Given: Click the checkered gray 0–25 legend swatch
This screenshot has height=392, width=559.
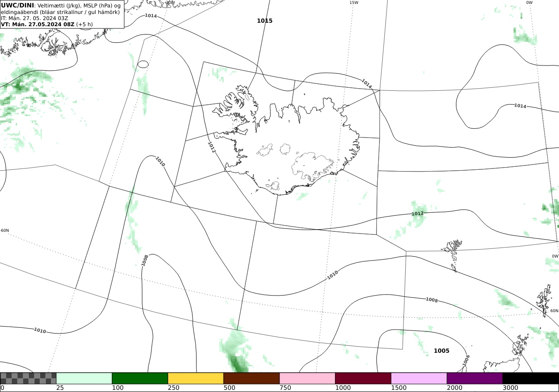Looking at the screenshot, I should [x=28, y=378].
